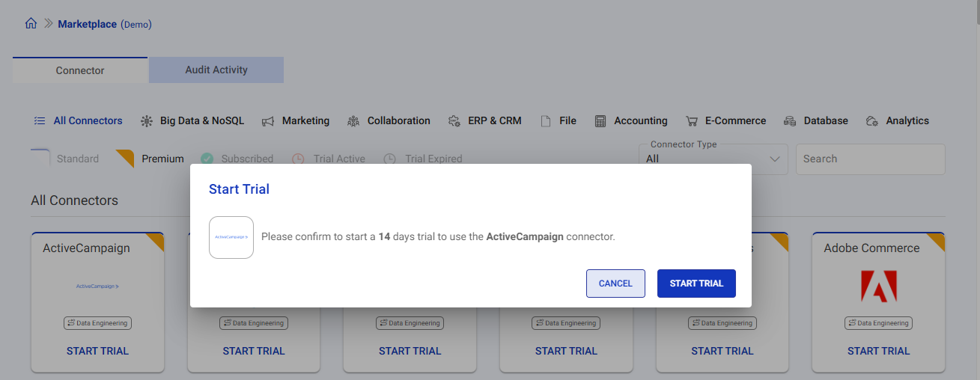Filter by Marketing category
Viewport: 980px width, 380px height.
[296, 120]
